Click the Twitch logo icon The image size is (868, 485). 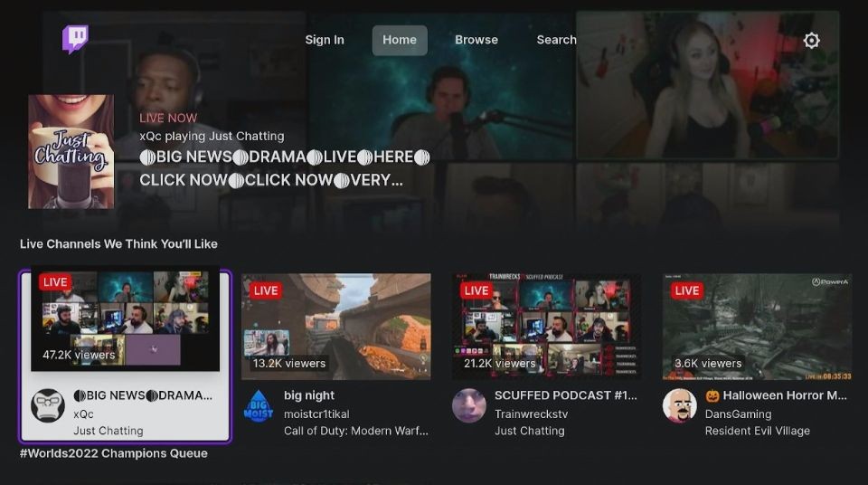(75, 39)
